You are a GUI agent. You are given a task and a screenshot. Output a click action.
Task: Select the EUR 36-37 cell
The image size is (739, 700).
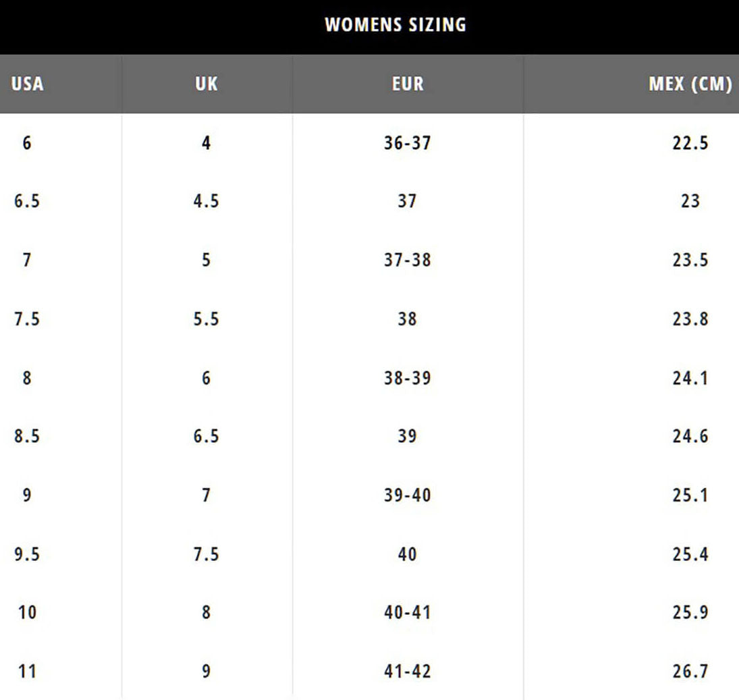click(x=407, y=143)
